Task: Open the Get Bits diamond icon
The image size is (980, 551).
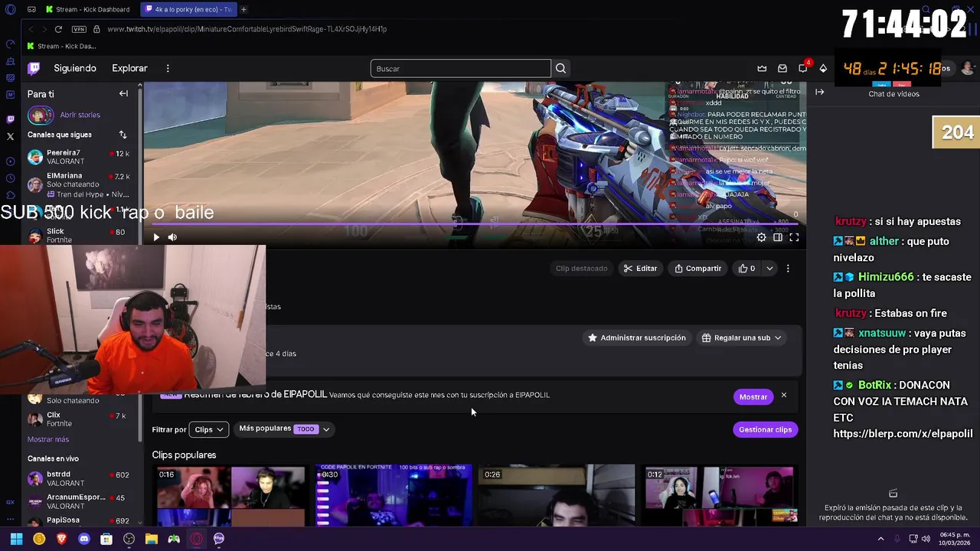Action: point(823,68)
